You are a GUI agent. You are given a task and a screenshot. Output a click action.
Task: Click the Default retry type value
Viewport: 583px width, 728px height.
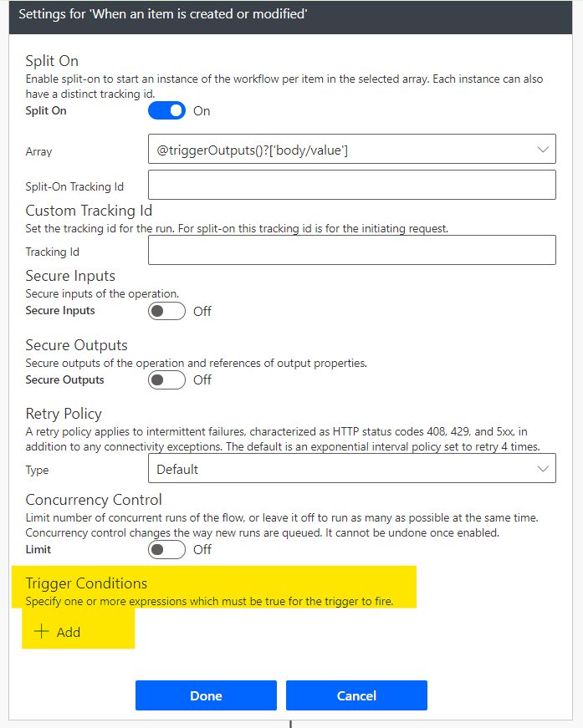(177, 470)
